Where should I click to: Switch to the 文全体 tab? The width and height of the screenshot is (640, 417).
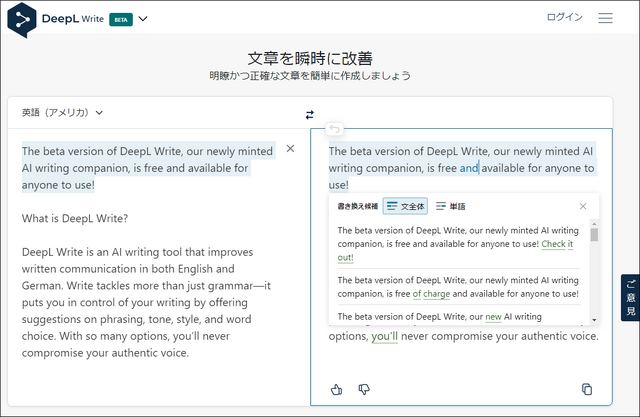coord(406,206)
